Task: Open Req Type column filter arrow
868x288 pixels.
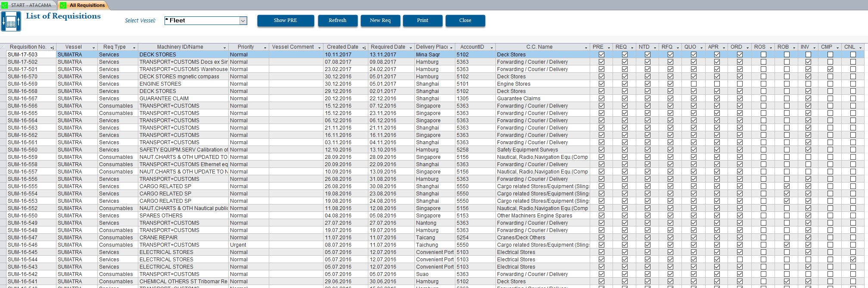Action: click(x=134, y=47)
